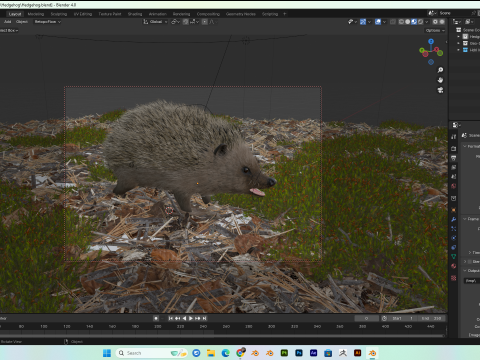
Task: Click the output path field
Action: pyautogui.click(x=472, y=281)
